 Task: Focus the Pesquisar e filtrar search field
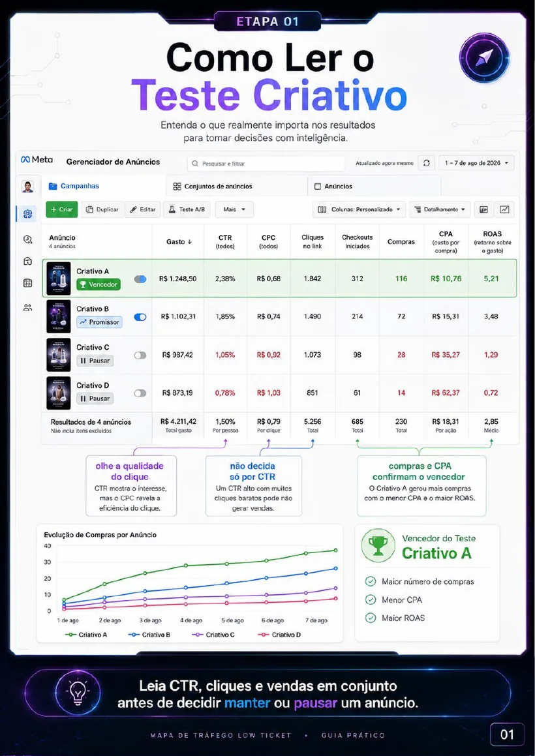(266, 164)
